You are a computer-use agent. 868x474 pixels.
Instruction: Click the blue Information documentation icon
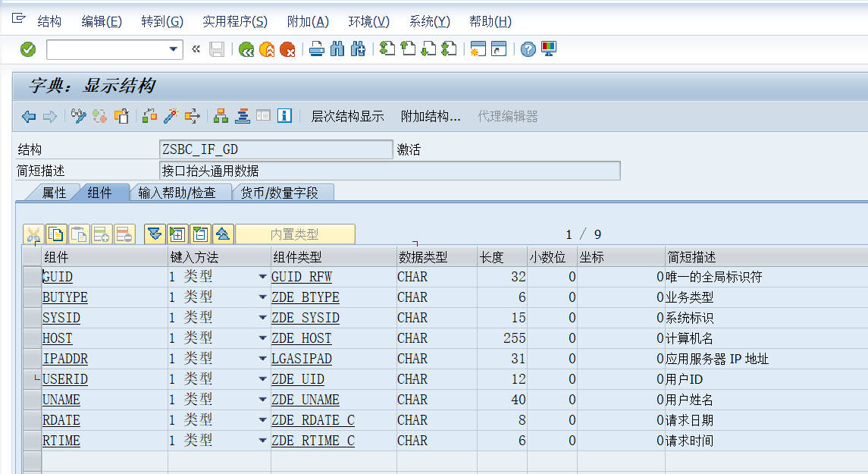(284, 116)
